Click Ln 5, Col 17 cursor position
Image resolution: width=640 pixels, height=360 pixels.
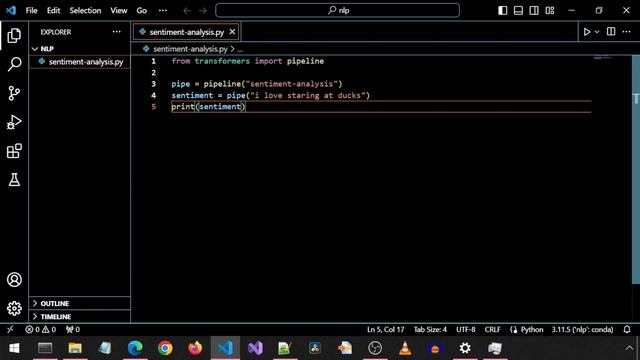[385, 329]
